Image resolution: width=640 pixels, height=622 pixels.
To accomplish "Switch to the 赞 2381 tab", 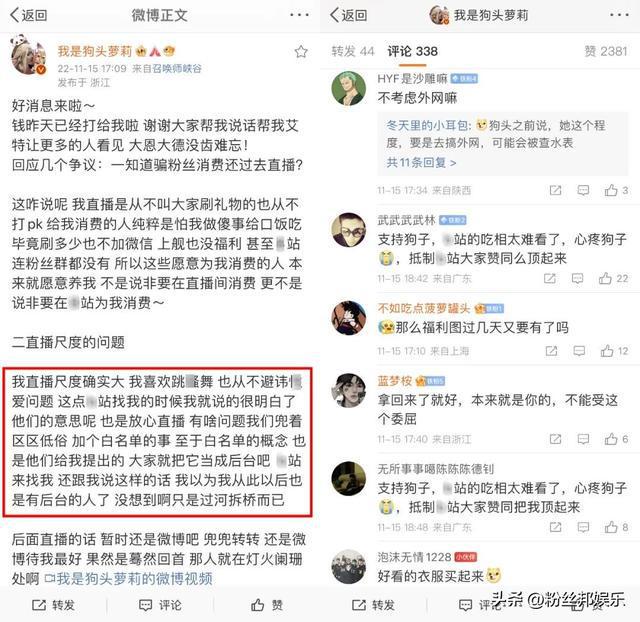I will click(x=606, y=51).
